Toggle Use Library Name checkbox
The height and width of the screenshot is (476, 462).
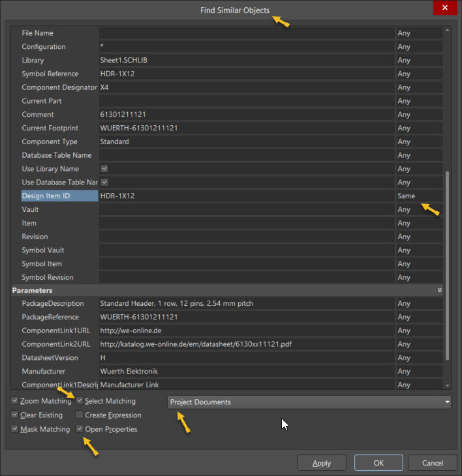click(x=104, y=168)
